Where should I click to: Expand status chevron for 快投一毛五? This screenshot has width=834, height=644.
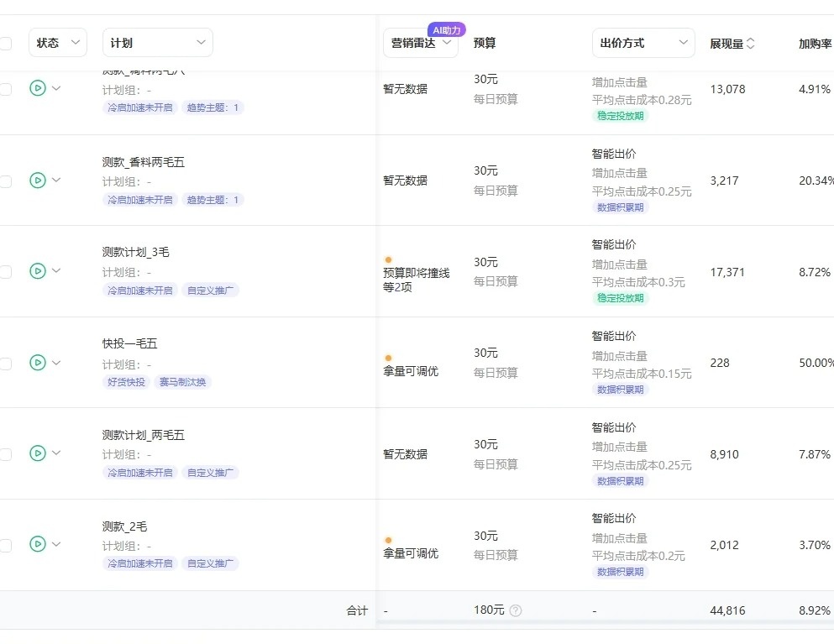pyautogui.click(x=56, y=362)
